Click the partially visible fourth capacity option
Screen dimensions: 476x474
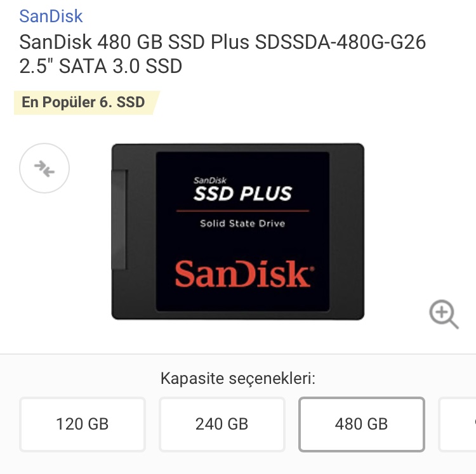(x=458, y=424)
